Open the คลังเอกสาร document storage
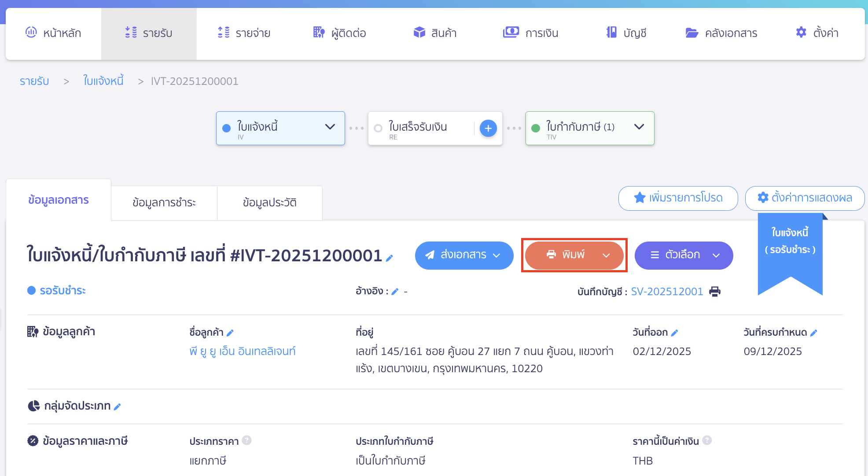 (x=721, y=33)
